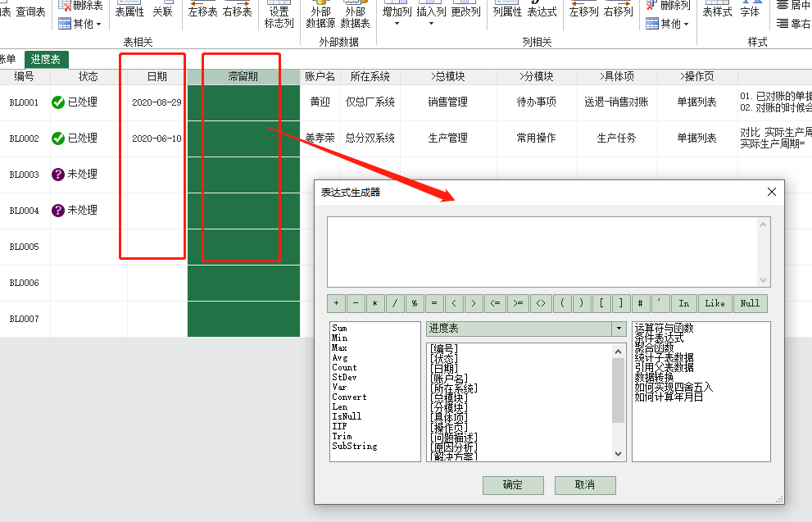
Task: Insert the In operator
Action: tap(683, 303)
